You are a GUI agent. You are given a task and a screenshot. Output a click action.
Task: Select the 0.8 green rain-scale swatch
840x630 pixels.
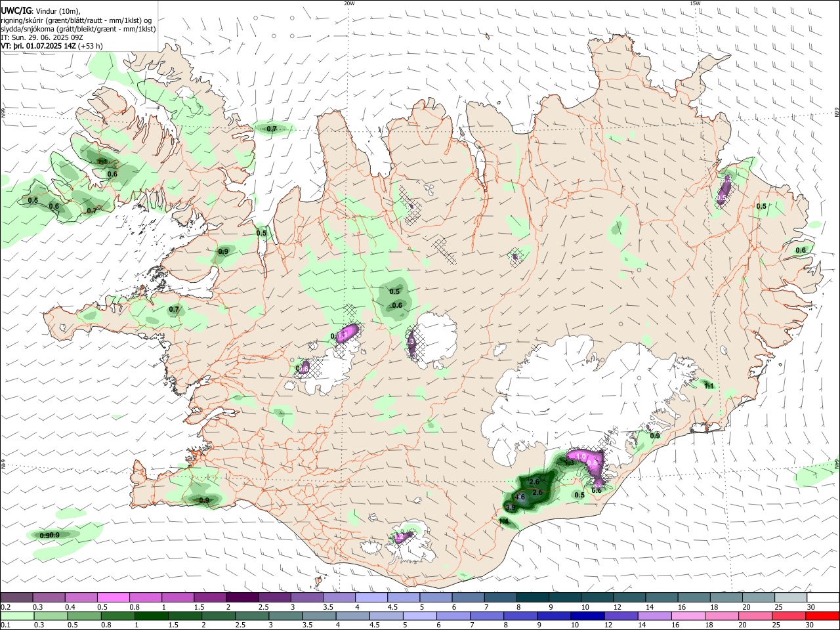pos(117,616)
